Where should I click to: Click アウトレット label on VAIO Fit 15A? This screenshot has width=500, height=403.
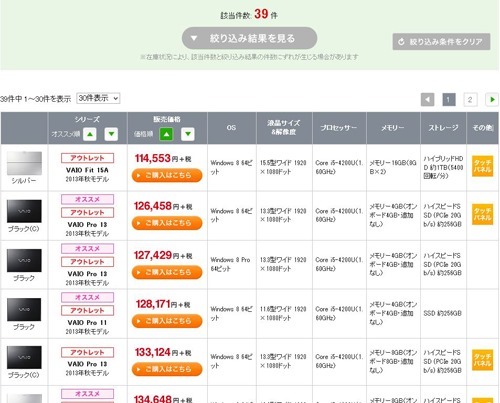[87, 158]
